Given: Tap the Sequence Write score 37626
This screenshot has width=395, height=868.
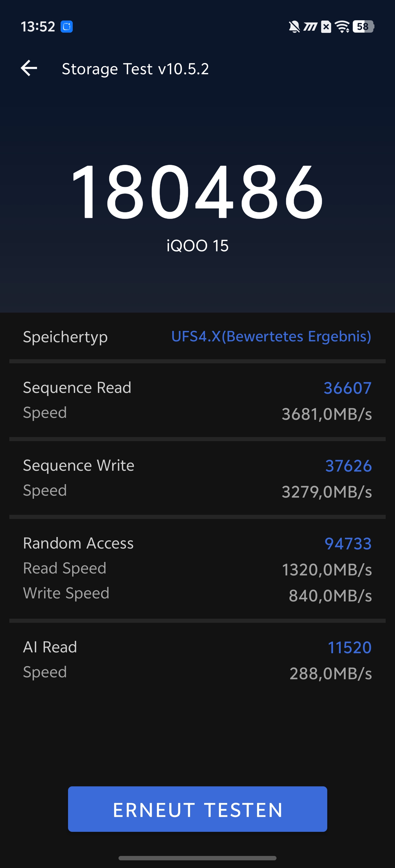Looking at the screenshot, I should coord(348,466).
